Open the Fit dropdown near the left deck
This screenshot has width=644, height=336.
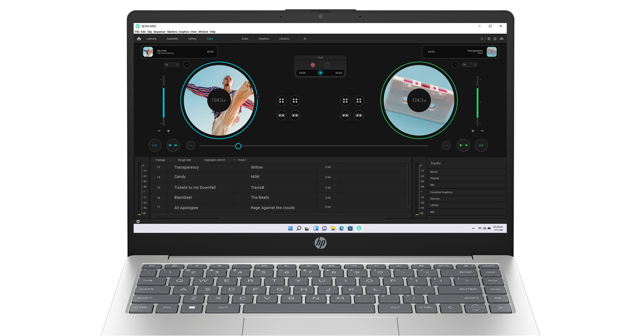(x=171, y=64)
